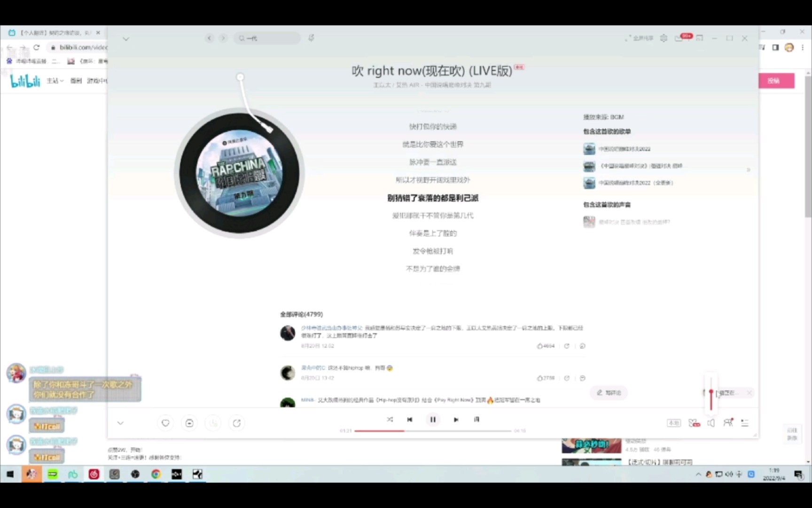Click the vinyl album cover
This screenshot has width=812, height=508.
coord(239,173)
